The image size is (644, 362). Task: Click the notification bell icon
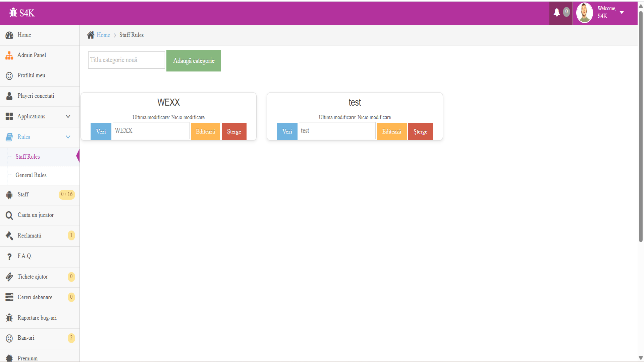click(x=556, y=12)
